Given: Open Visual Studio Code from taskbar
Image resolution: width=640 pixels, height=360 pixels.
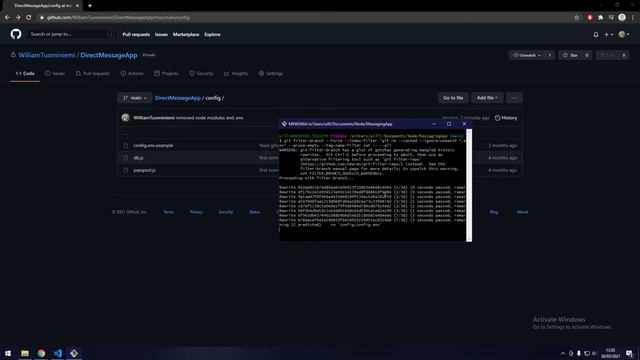Looking at the screenshot, I should coord(58,353).
